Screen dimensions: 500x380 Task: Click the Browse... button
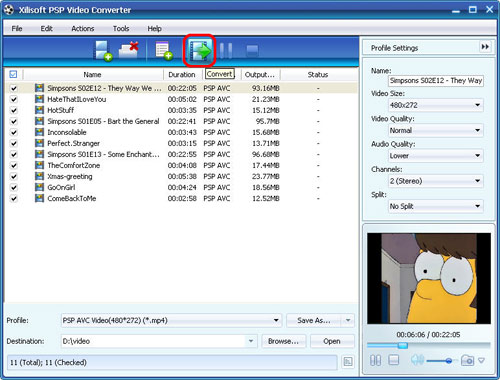click(283, 341)
